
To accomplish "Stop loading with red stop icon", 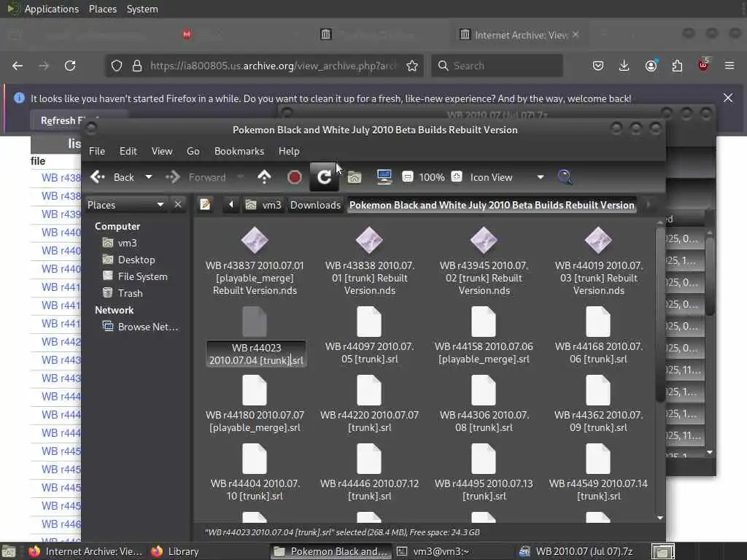I will click(295, 177).
